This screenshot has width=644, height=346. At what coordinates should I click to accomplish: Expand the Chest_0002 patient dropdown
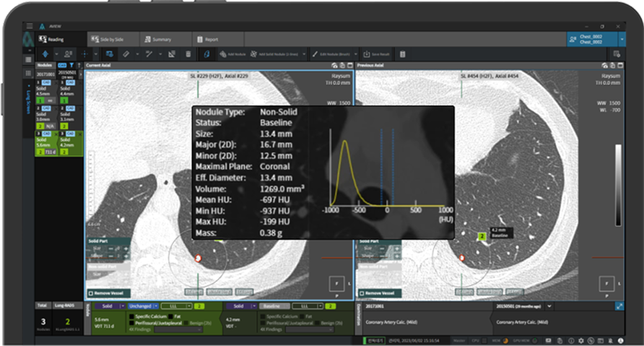[x=621, y=39]
